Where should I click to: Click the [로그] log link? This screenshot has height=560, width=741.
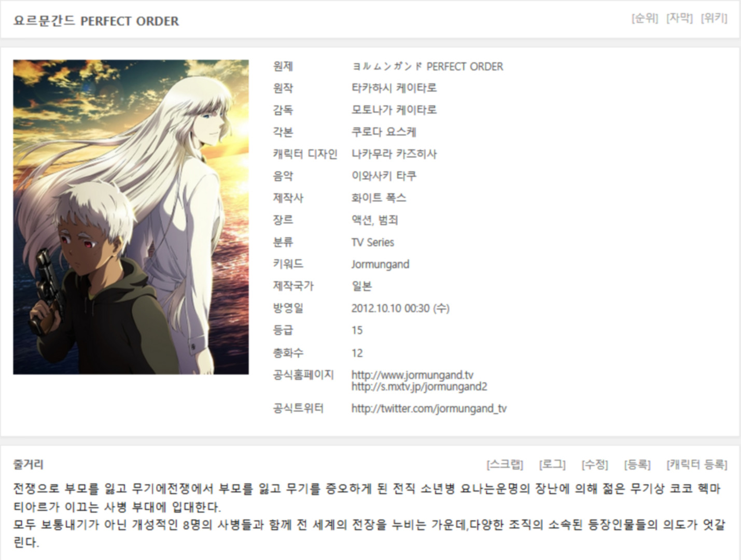coord(552,464)
